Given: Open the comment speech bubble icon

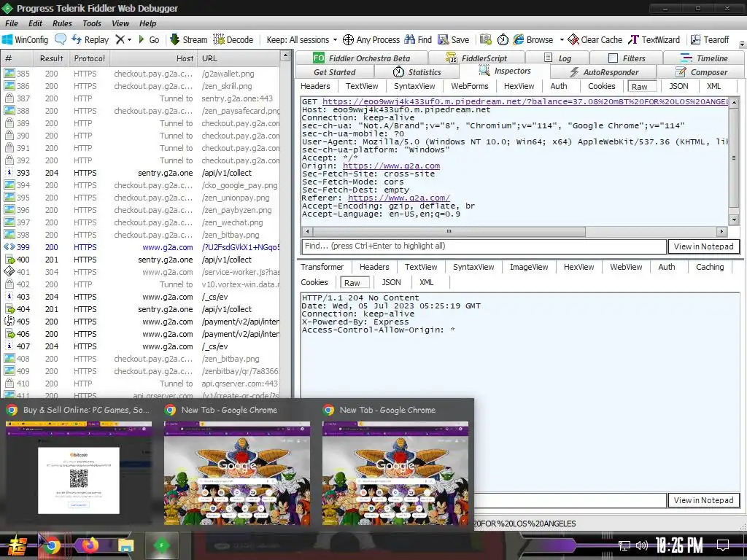Looking at the screenshot, I should click(61, 39).
